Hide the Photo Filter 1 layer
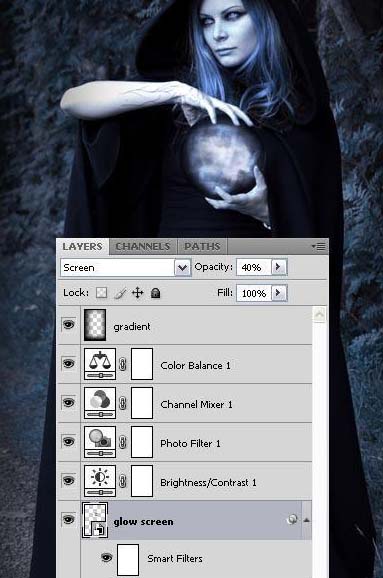Image resolution: width=383 pixels, height=578 pixels. point(69,441)
